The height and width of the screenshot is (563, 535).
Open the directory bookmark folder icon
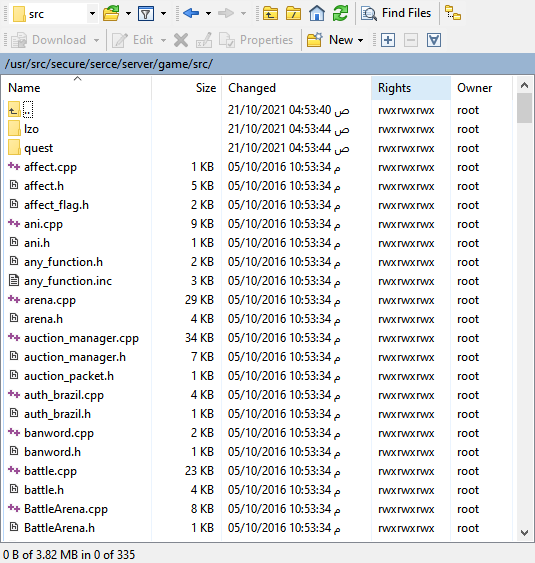[111, 14]
